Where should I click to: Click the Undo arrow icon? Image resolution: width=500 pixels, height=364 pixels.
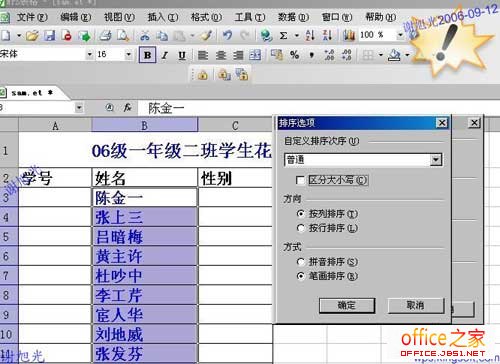click(x=228, y=35)
